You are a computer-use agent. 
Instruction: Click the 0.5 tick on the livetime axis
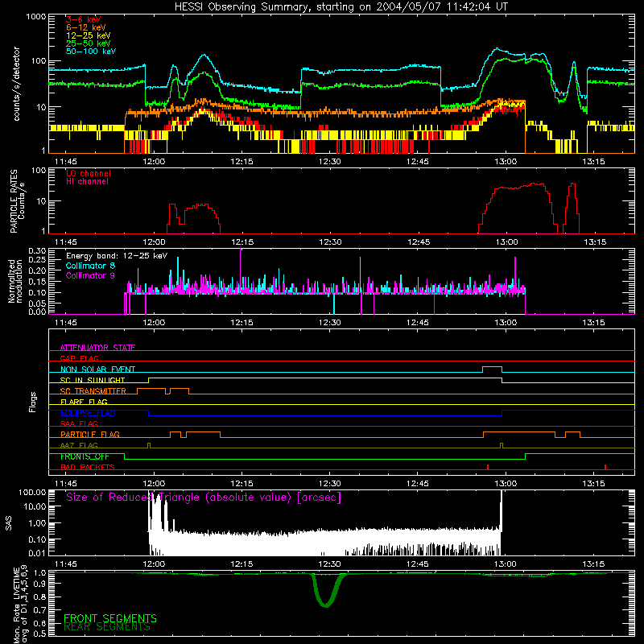(x=39, y=634)
